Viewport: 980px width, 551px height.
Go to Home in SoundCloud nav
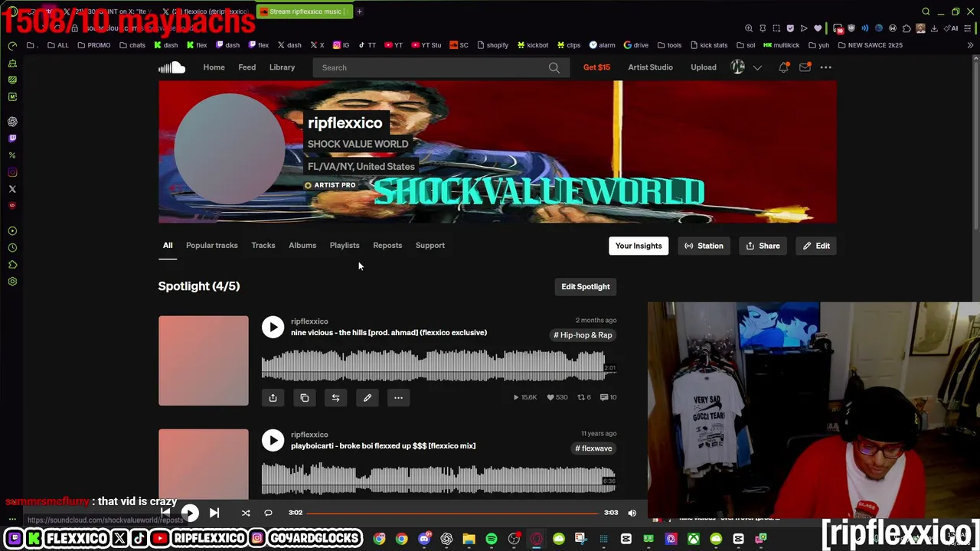tap(214, 67)
